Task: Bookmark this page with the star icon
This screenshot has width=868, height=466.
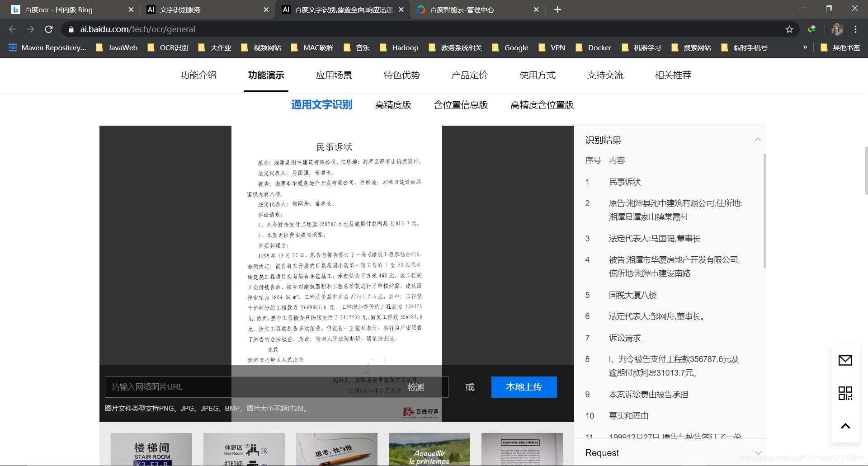Action: tap(789, 29)
